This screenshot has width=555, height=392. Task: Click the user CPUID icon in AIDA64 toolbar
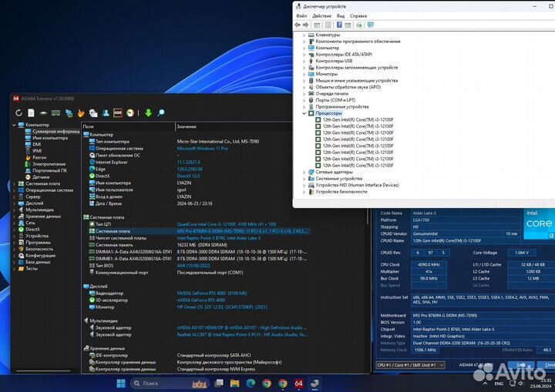pyautogui.click(x=106, y=113)
